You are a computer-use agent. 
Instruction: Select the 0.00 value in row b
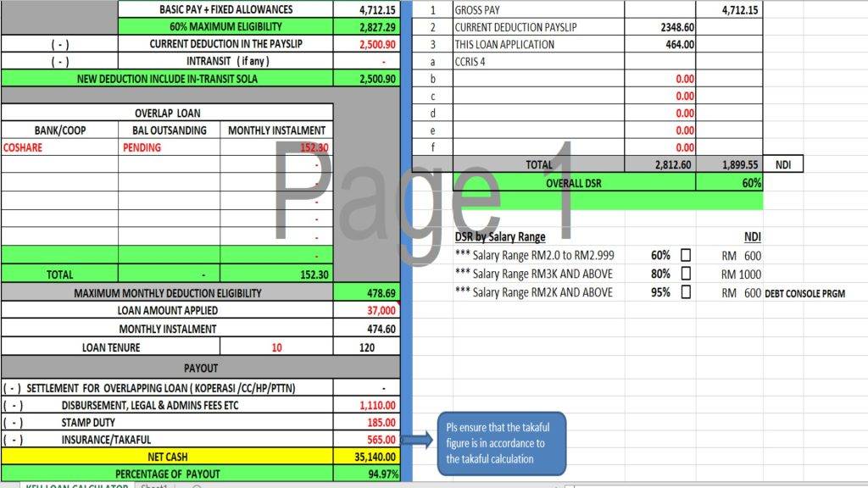pyautogui.click(x=659, y=79)
